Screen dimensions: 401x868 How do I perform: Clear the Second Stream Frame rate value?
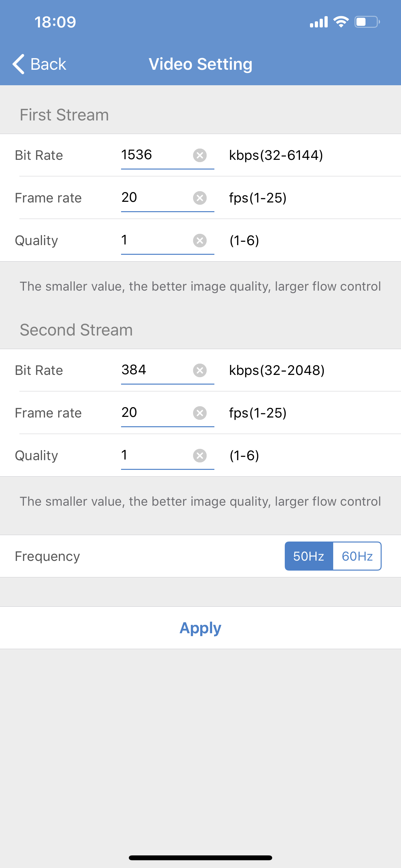(x=200, y=413)
